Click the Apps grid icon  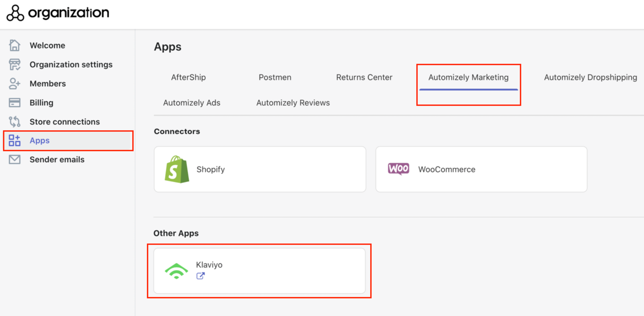coord(14,141)
